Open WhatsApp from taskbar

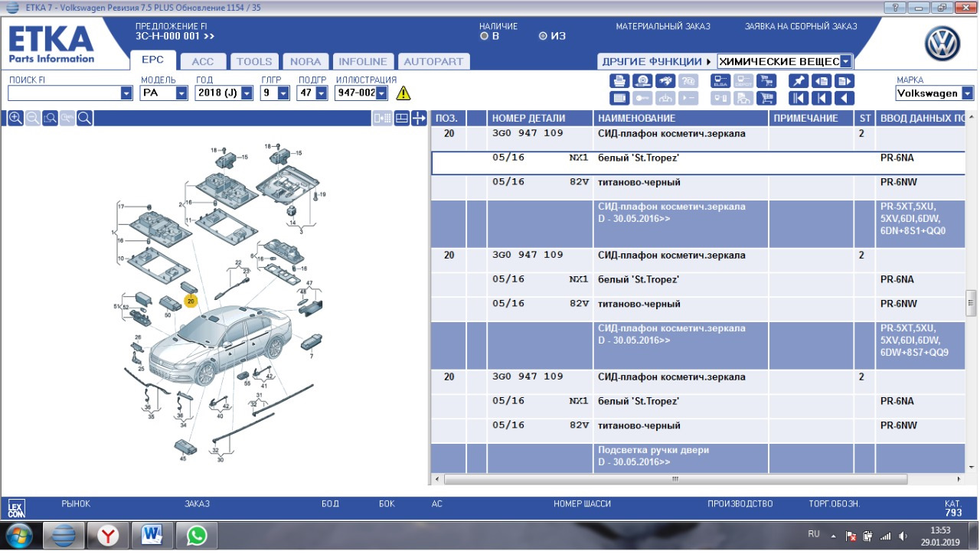click(x=197, y=536)
